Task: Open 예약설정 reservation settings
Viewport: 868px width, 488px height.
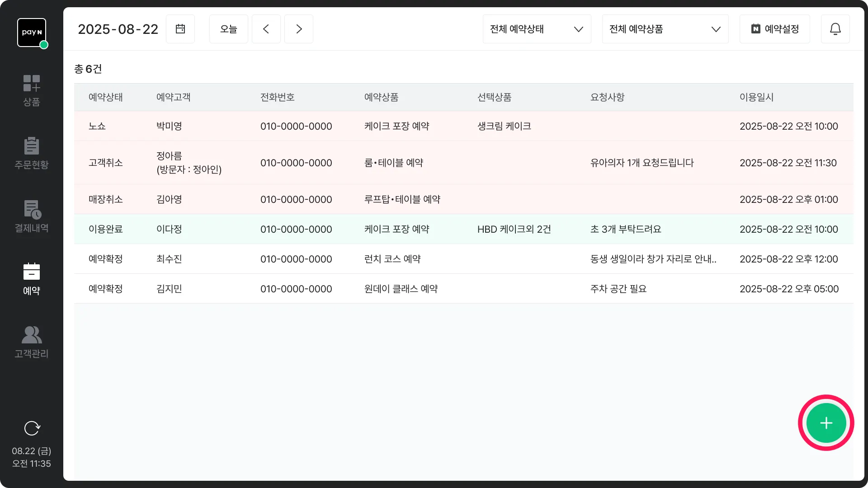Action: [774, 29]
